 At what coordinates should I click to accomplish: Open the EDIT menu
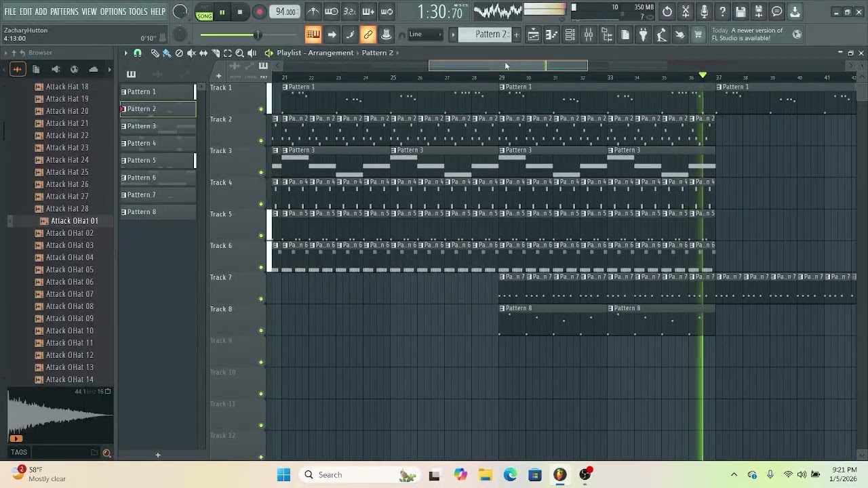pos(26,12)
